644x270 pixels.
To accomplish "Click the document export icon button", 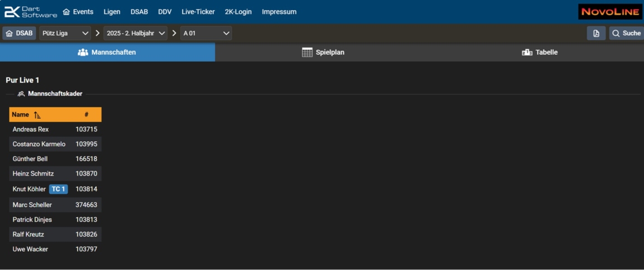I will [596, 34].
